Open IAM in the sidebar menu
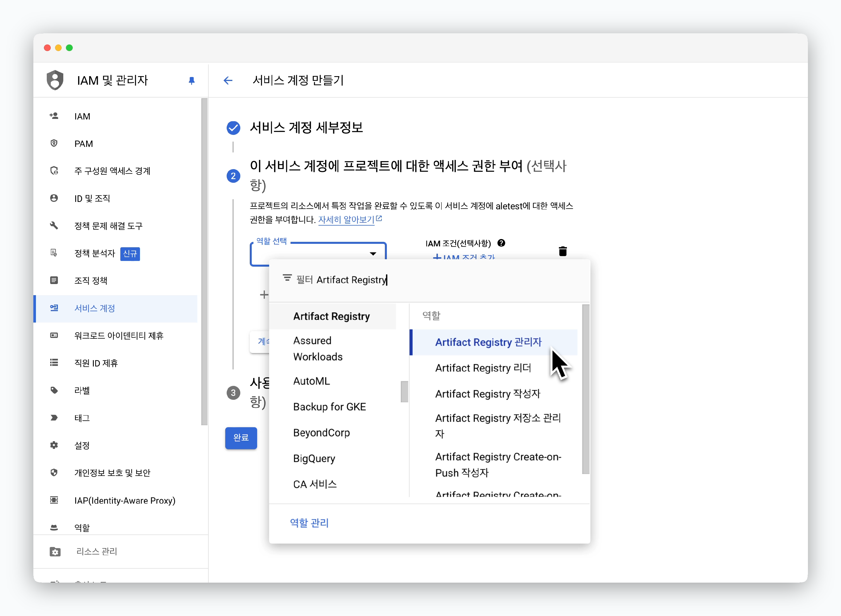The width and height of the screenshot is (841, 616). 115,116
